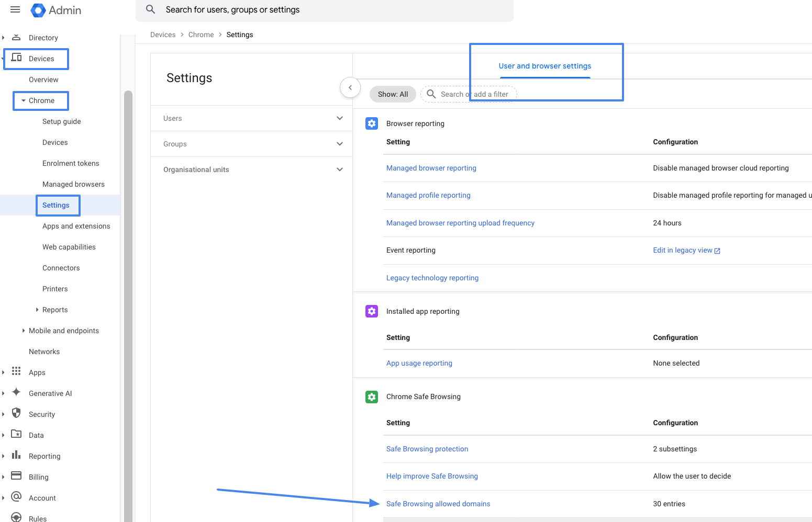Open Legacy technology reporting setting
The height and width of the screenshot is (522, 812).
432,278
